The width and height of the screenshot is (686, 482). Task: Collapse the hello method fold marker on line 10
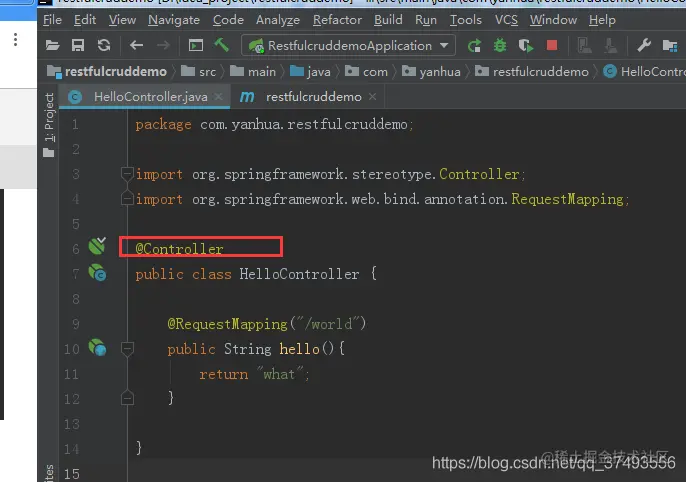tap(127, 349)
